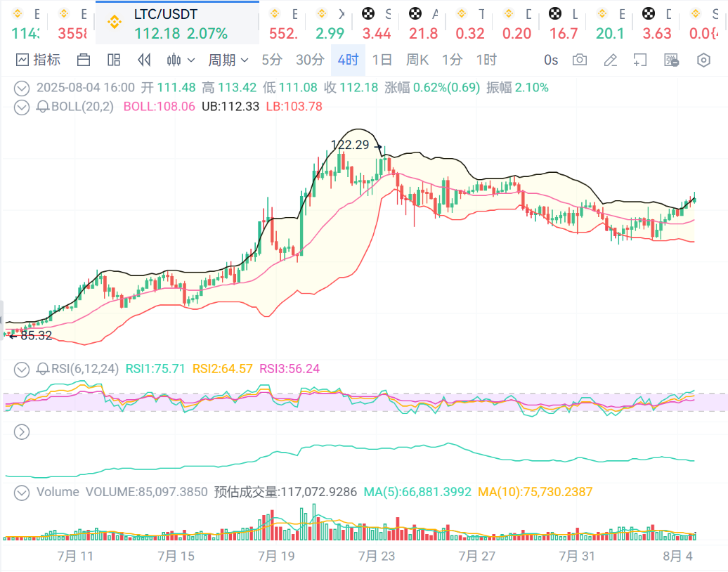Click the 122.29 high price label
The width and height of the screenshot is (728, 572).
[350, 145]
